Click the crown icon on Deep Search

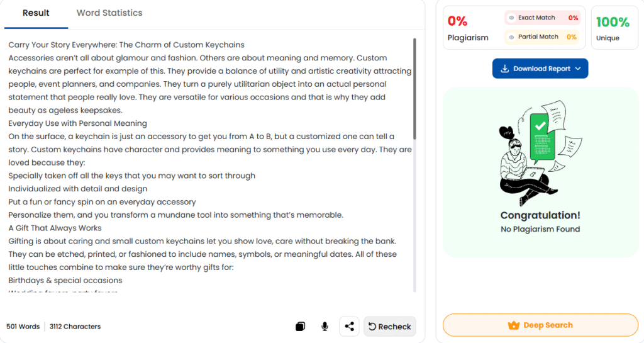click(x=513, y=325)
